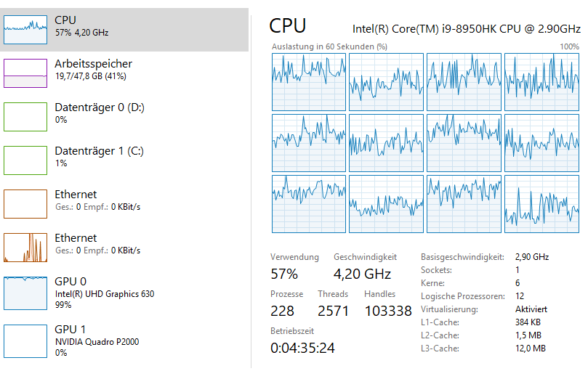Click the Betriebszeit uptime value 0:04:35:24

pyautogui.click(x=302, y=348)
